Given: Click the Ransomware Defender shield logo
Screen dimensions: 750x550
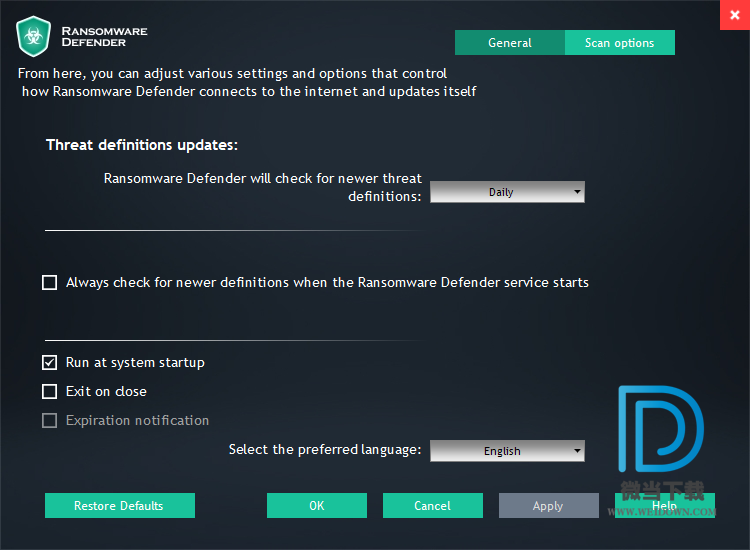Looking at the screenshot, I should [33, 36].
